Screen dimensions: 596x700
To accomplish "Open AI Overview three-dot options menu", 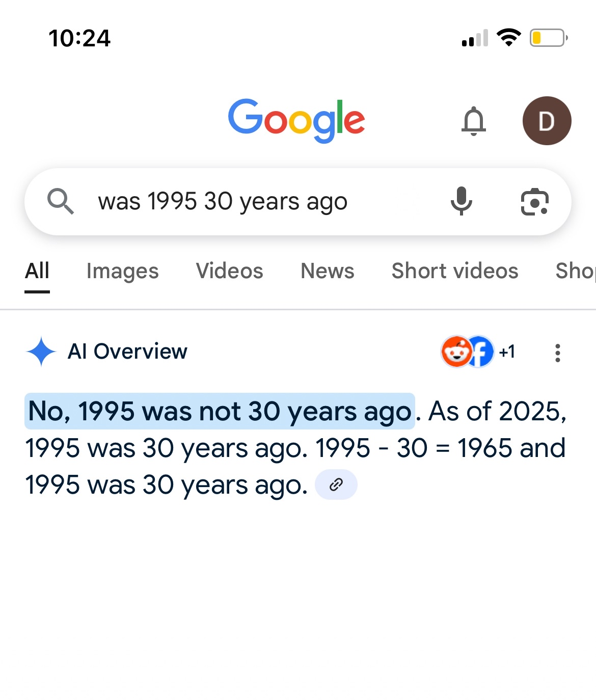I will pyautogui.click(x=558, y=353).
